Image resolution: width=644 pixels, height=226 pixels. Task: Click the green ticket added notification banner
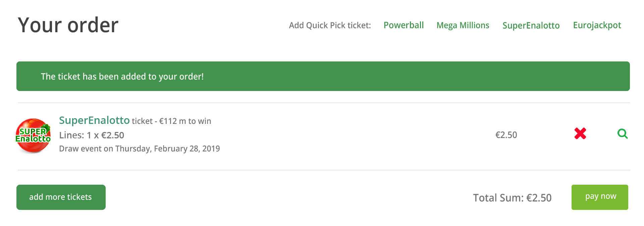323,76
